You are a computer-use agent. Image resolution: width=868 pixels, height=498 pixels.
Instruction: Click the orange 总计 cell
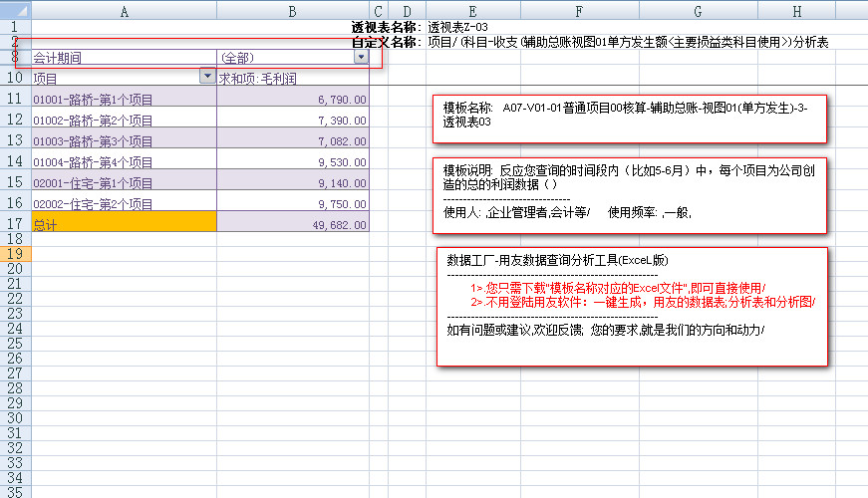click(x=124, y=224)
